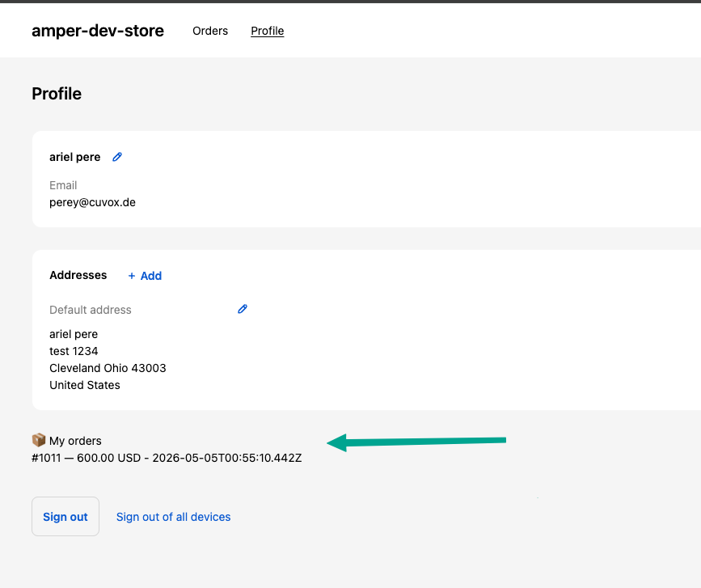
Task: Select address name line ariel pere
Action: point(74,334)
